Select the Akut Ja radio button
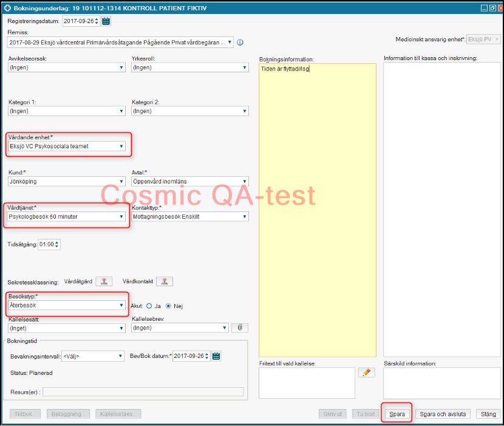This screenshot has height=426, width=504. 149,306
